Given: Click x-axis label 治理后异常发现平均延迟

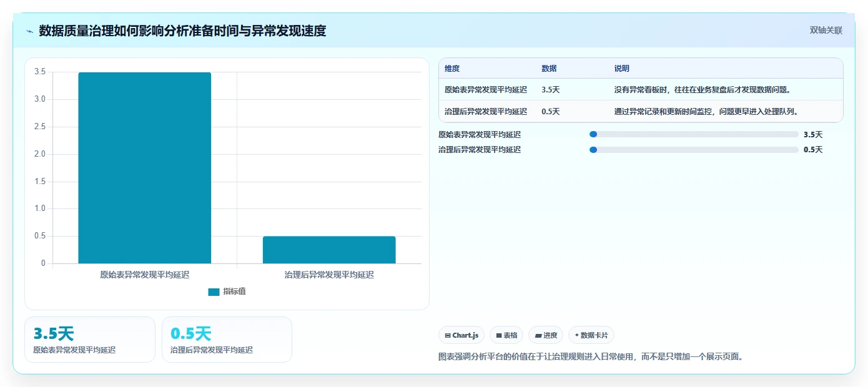Looking at the screenshot, I should [x=329, y=275].
